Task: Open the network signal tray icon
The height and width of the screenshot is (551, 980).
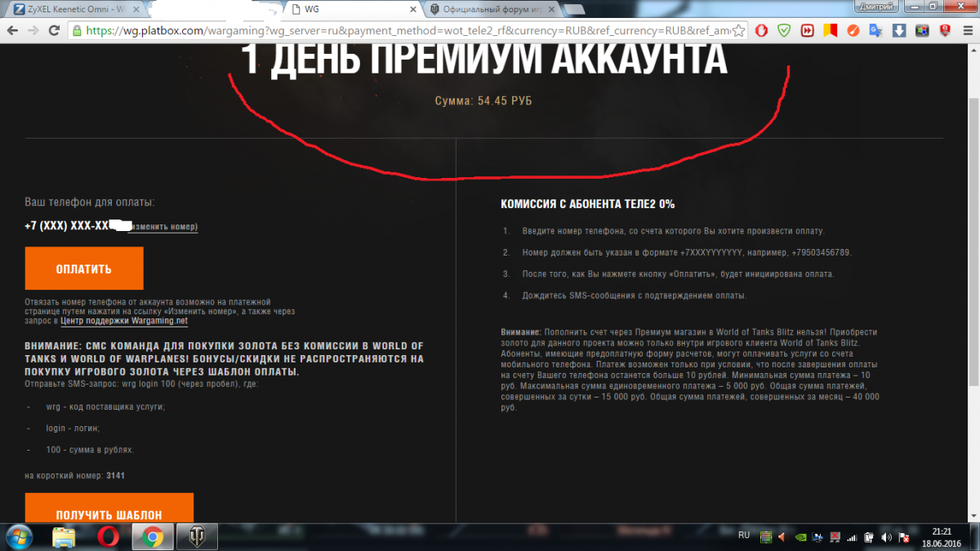Action: tap(852, 537)
